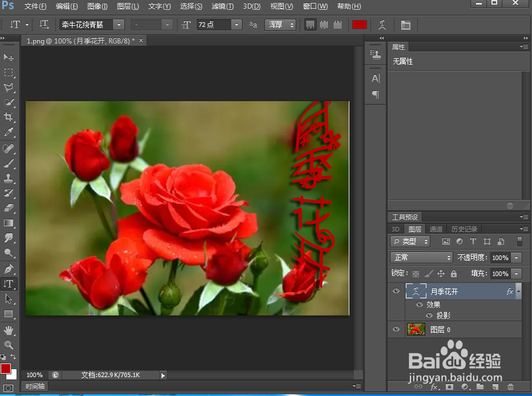Viewport: 532px width, 396px height.
Task: Select the Move tool
Action: pyautogui.click(x=9, y=57)
